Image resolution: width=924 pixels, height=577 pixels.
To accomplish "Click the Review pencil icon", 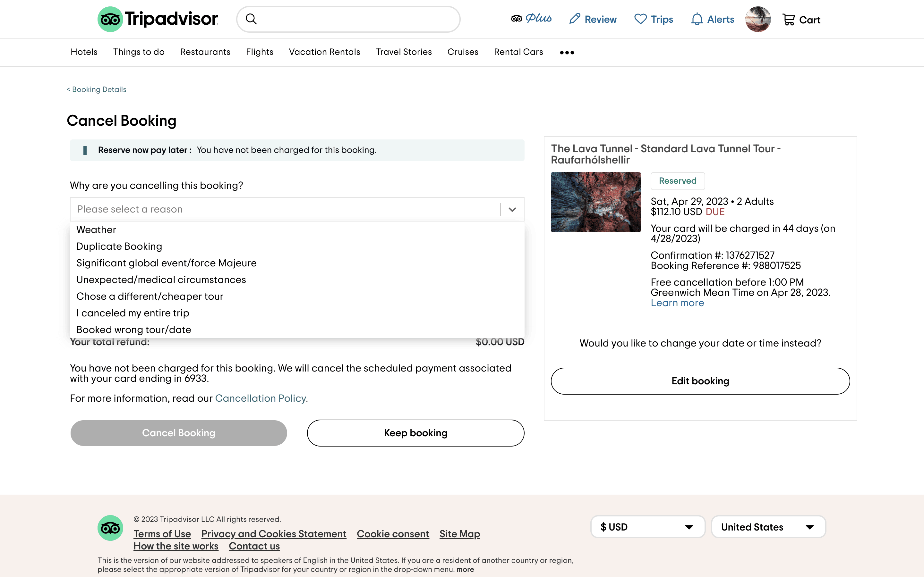I will click(x=575, y=19).
